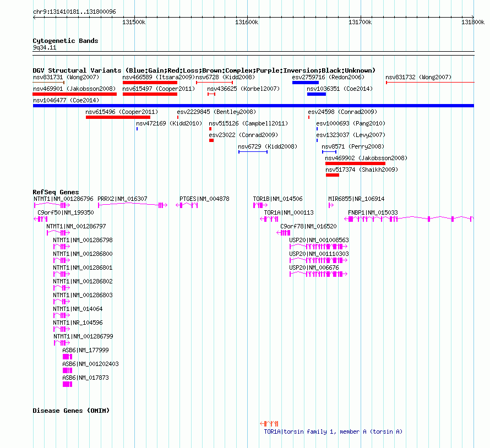Open the C9orf78|NM_016520 gene label
Viewport: 490px width, 448px height.
(x=308, y=226)
